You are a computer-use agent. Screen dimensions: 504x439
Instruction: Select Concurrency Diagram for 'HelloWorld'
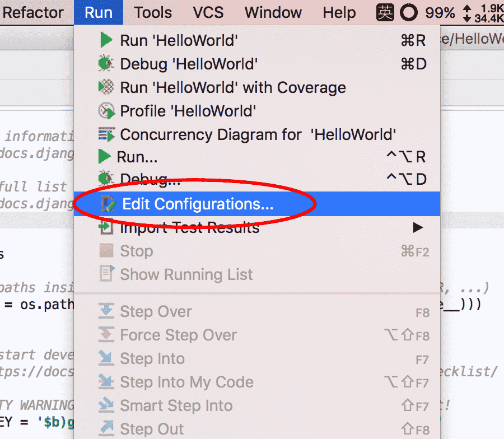[x=257, y=134]
